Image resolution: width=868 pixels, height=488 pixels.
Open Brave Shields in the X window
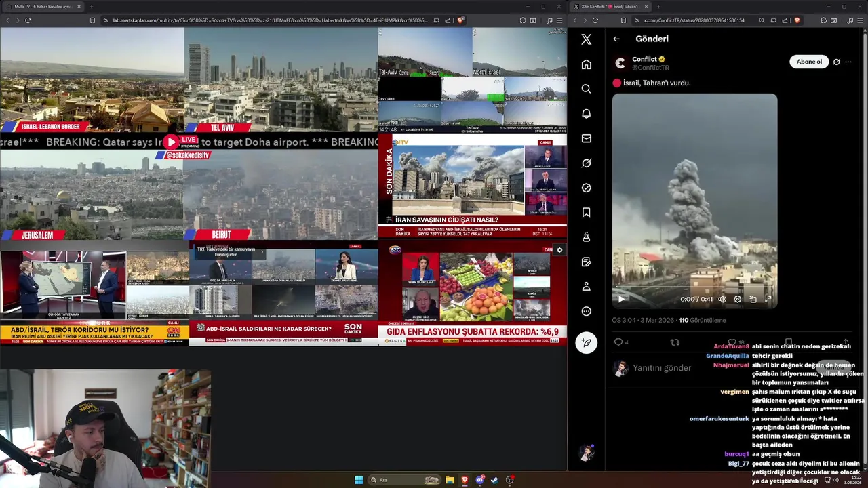797,20
